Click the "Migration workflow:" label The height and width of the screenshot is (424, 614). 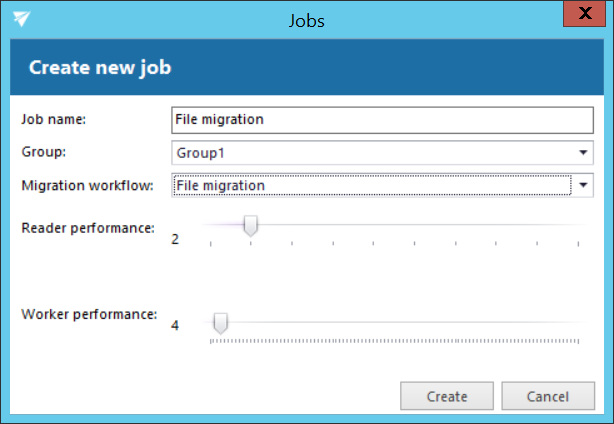point(87,185)
